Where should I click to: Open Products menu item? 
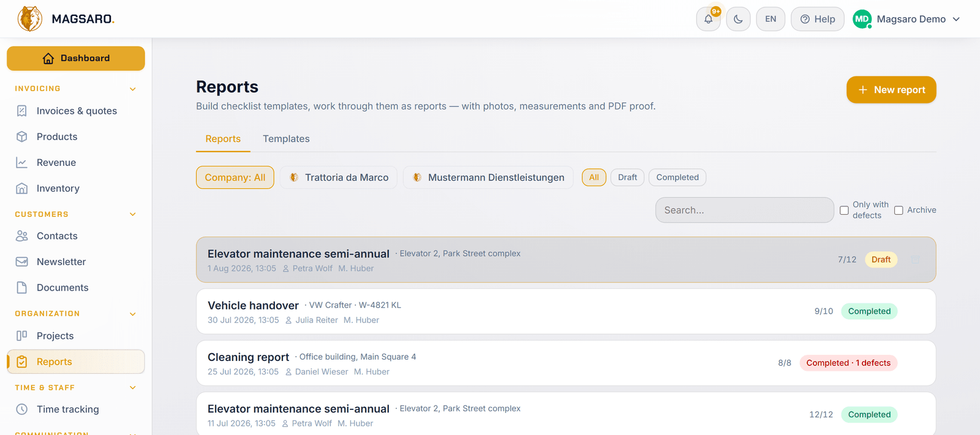[x=76, y=136]
